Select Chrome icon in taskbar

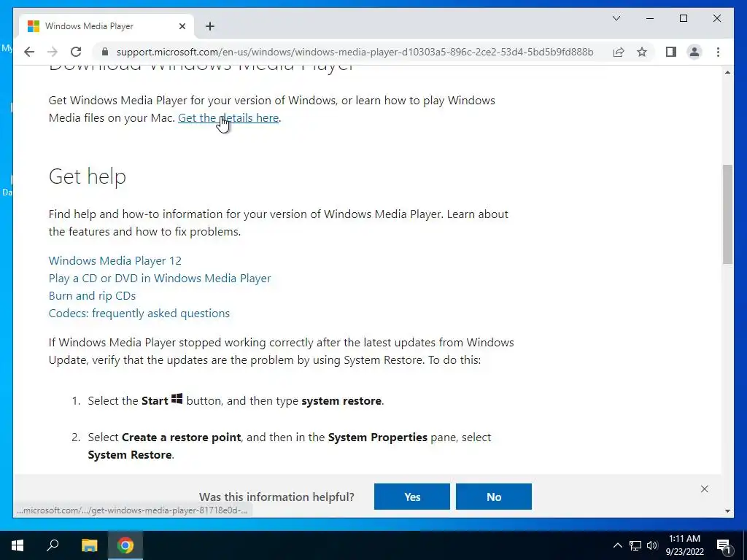125,545
